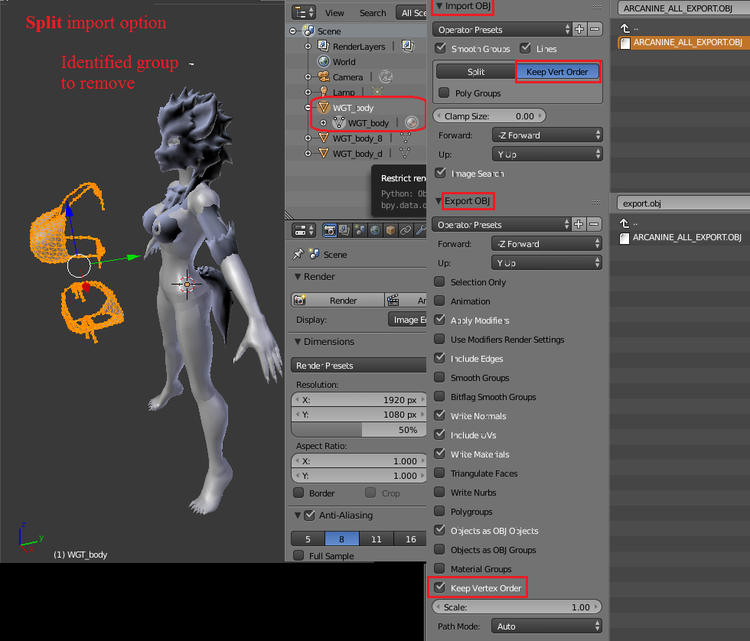Collapse the Export OBJ panel

point(438,201)
